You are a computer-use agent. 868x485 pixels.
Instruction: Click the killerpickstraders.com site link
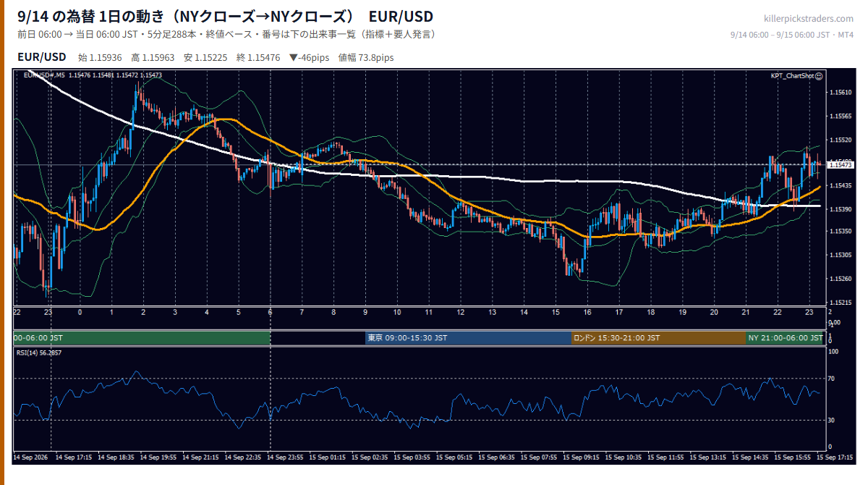809,19
